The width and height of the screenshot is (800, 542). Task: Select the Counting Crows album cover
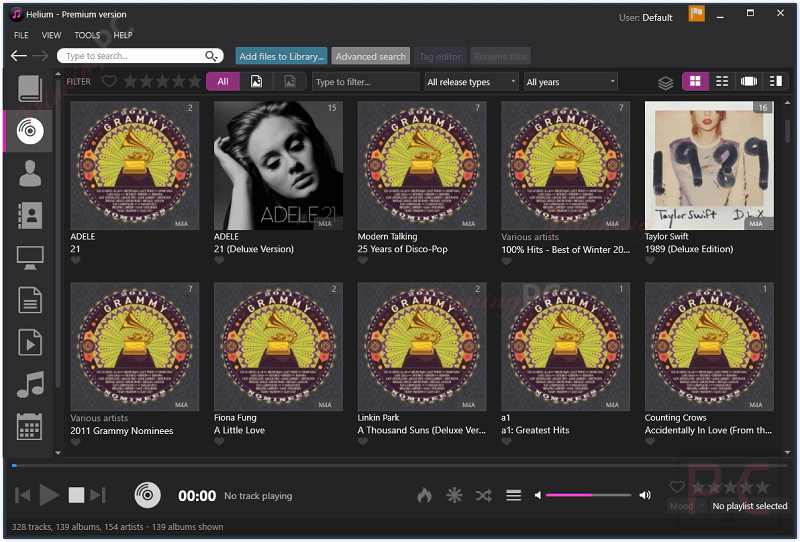709,347
